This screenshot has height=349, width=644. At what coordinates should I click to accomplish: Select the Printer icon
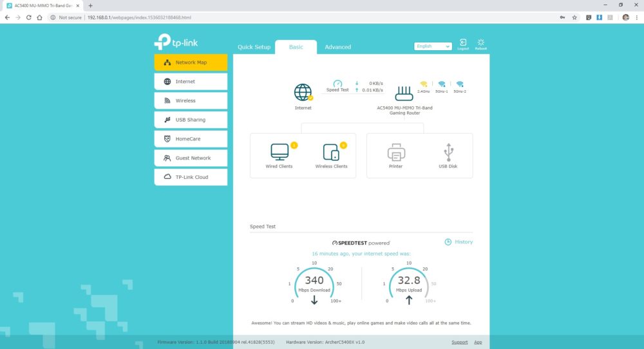click(396, 152)
